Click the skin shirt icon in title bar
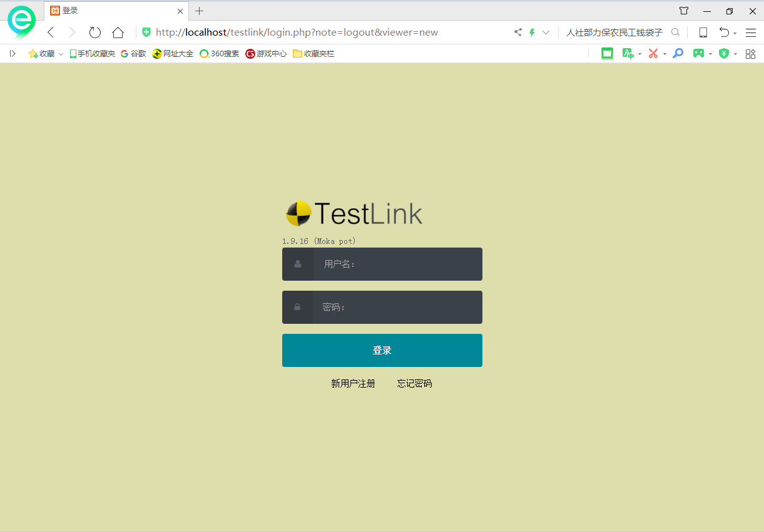The height and width of the screenshot is (532, 764). [684, 11]
